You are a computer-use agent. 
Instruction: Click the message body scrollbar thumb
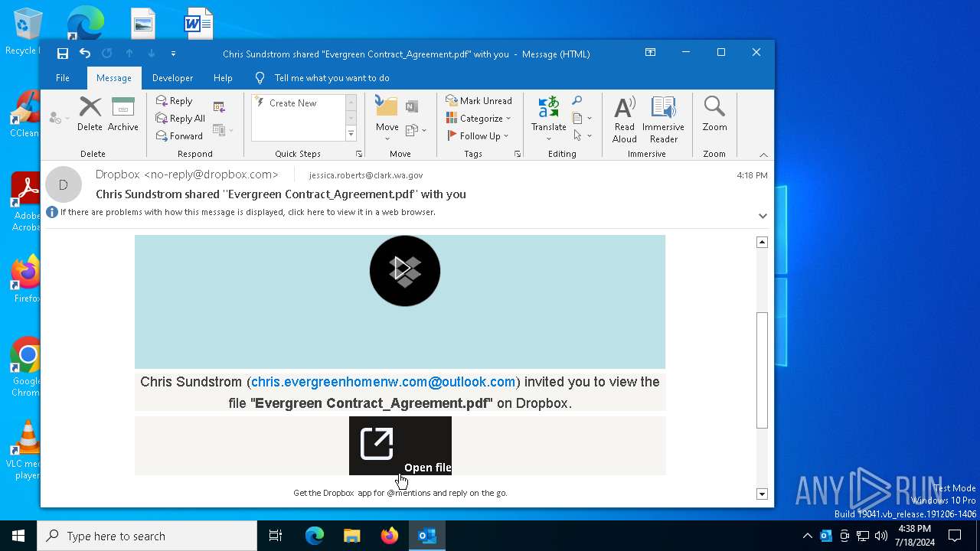pyautogui.click(x=762, y=370)
